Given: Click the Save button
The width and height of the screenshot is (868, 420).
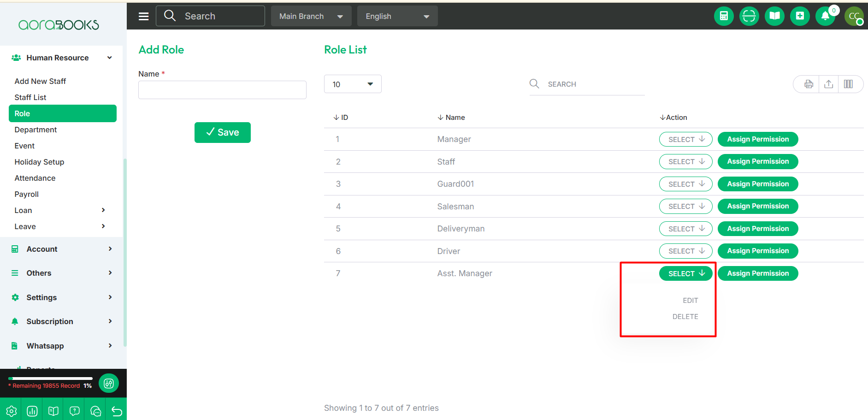Looking at the screenshot, I should [223, 132].
